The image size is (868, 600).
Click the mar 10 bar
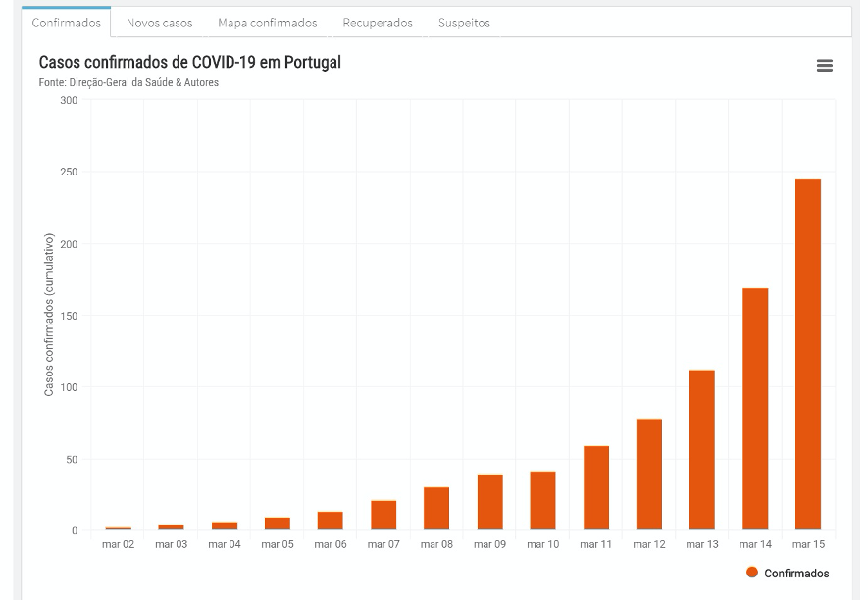pos(542,501)
